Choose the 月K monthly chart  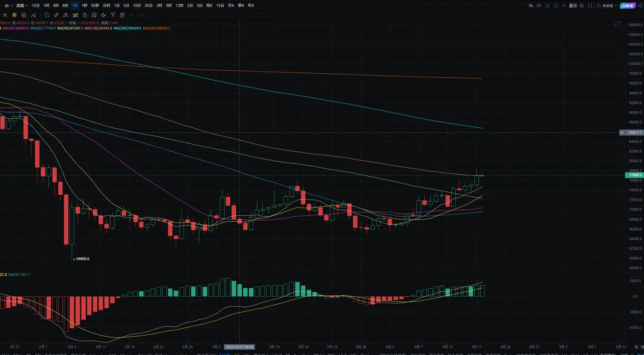pos(231,6)
